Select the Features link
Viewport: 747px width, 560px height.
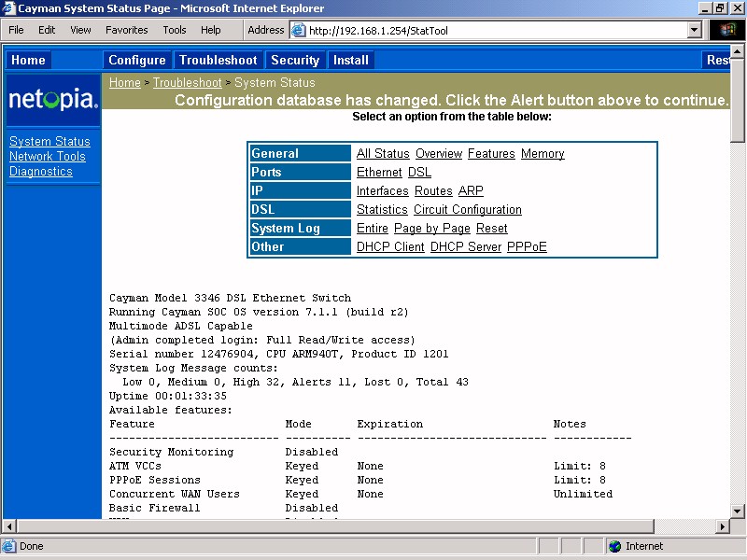pyautogui.click(x=491, y=153)
